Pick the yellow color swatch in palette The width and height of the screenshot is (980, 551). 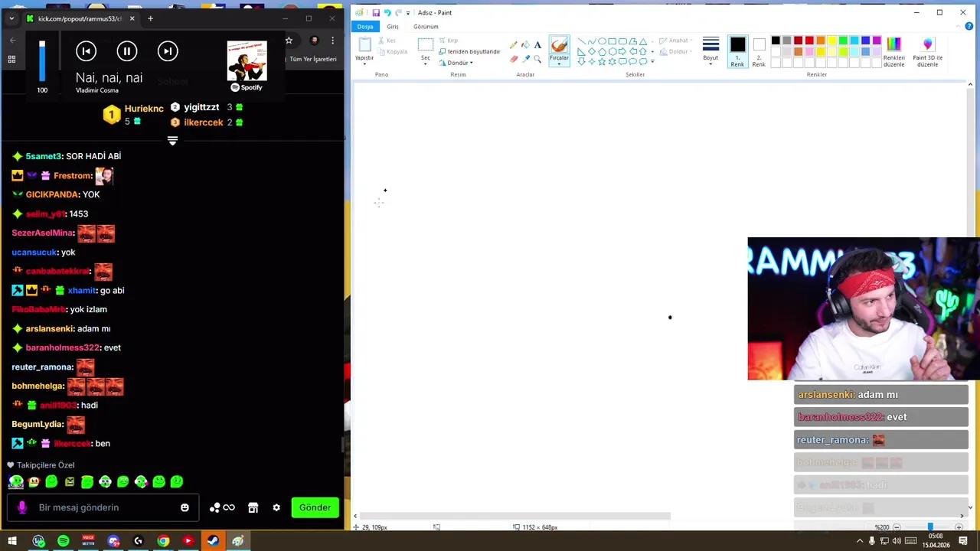[831, 41]
